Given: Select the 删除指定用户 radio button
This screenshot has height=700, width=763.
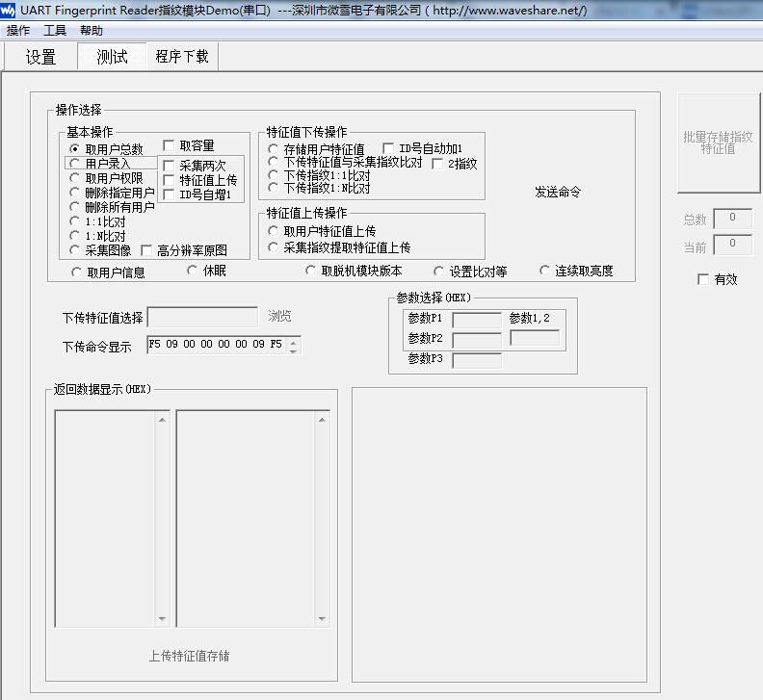Looking at the screenshot, I should (74, 193).
